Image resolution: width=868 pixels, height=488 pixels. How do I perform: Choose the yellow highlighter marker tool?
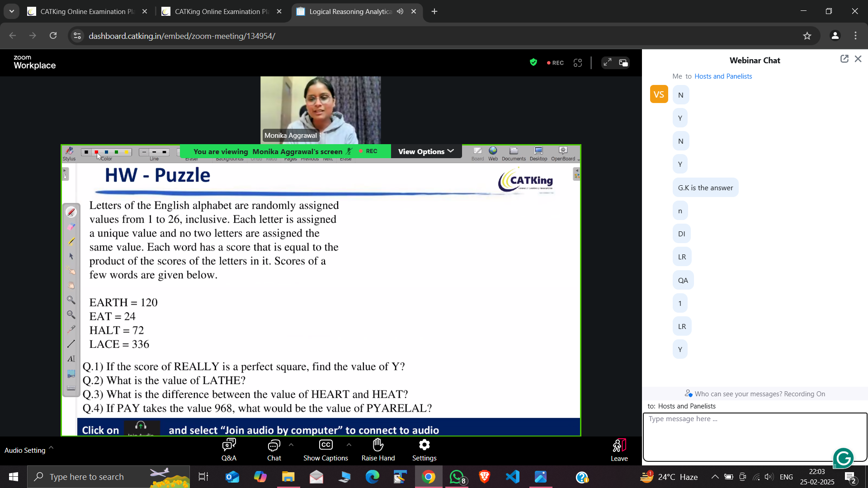click(71, 241)
